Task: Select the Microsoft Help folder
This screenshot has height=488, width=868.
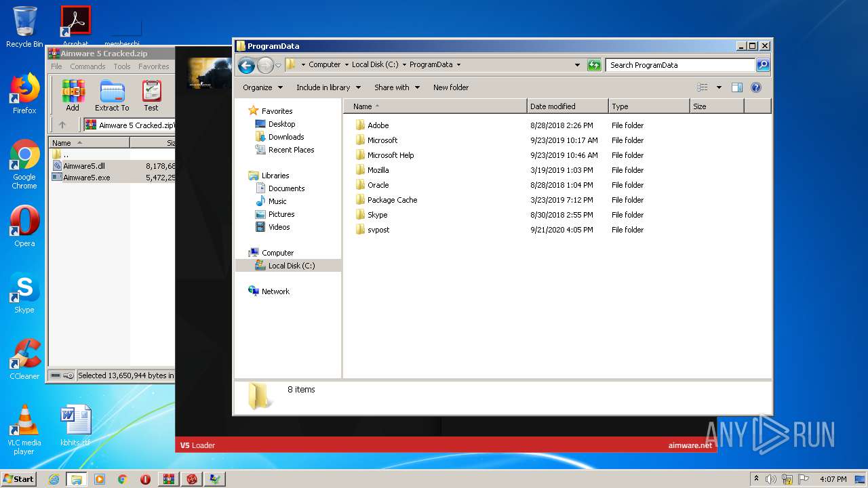Action: (x=391, y=155)
